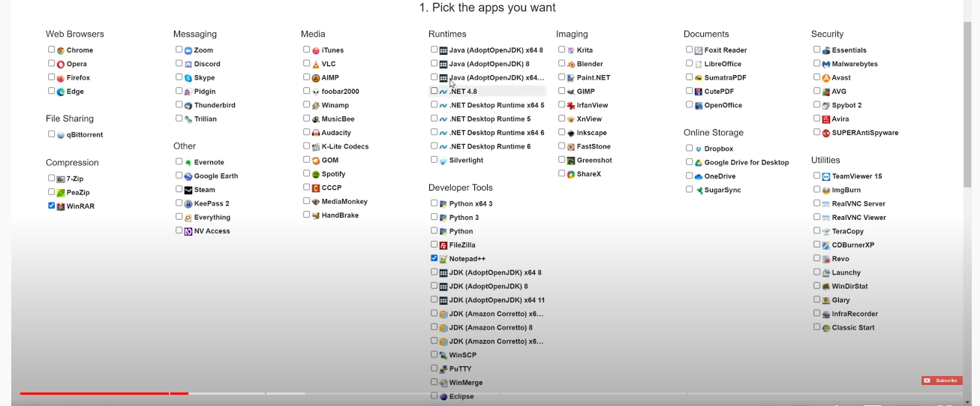Click the PuTTY icon

pyautogui.click(x=443, y=369)
